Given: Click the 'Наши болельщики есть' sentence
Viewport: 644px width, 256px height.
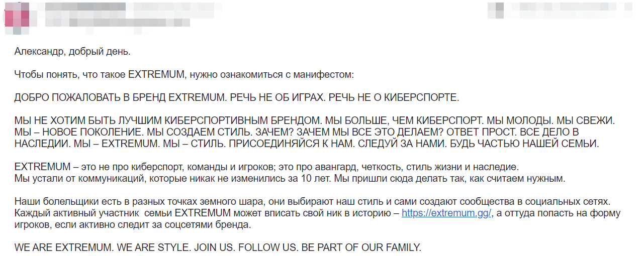Looking at the screenshot, I should pyautogui.click(x=312, y=202).
